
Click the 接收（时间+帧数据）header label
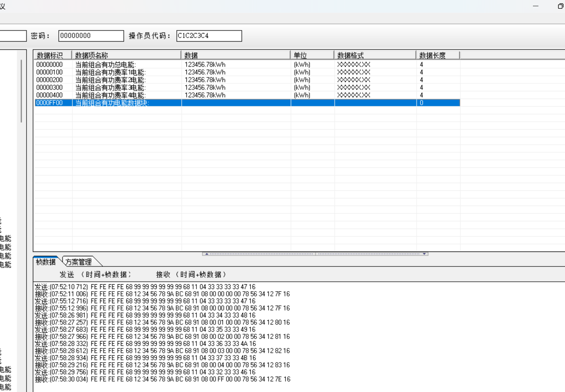(191, 274)
